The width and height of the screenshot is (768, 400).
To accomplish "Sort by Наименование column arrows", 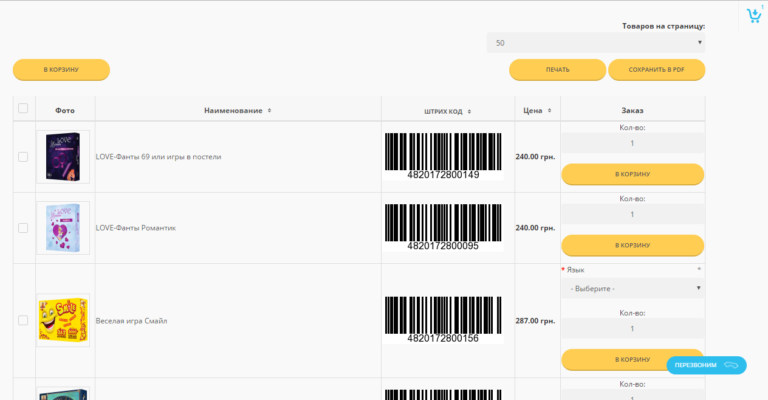I will [x=269, y=111].
